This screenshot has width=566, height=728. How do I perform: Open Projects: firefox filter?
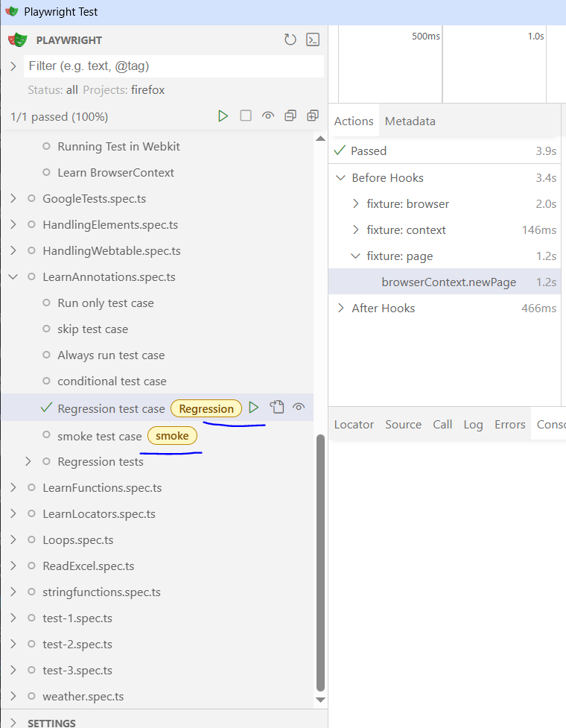[x=124, y=89]
